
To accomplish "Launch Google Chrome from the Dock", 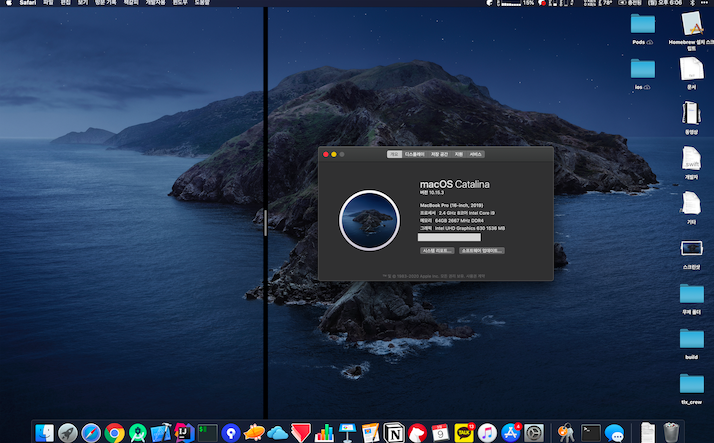I will point(115,432).
